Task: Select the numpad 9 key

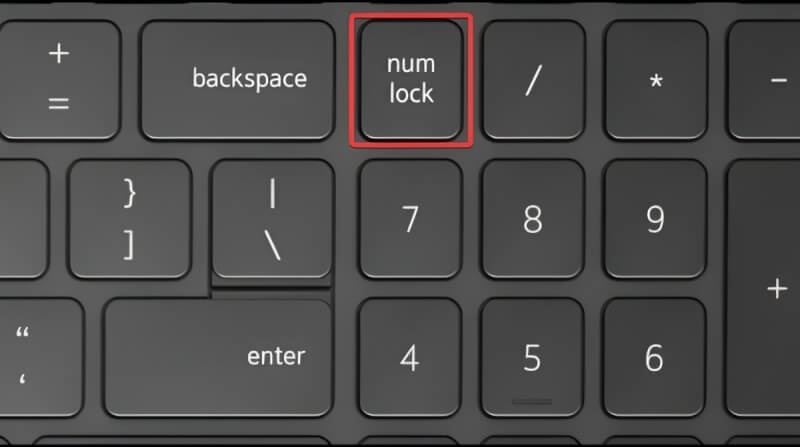Action: tap(655, 219)
